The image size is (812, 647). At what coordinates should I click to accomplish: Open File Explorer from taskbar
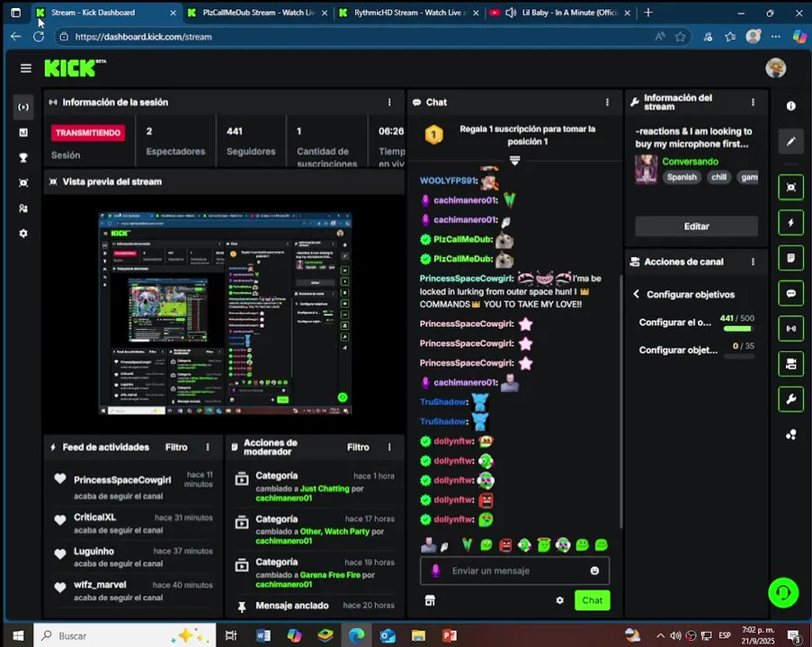point(418,635)
